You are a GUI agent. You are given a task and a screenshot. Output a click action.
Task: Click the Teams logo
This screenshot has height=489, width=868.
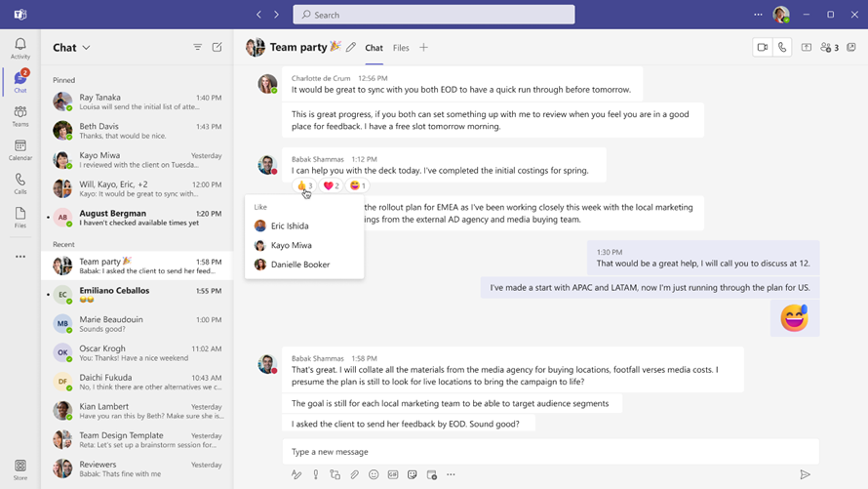pos(20,15)
